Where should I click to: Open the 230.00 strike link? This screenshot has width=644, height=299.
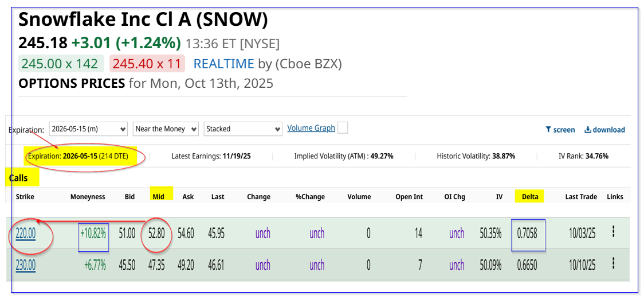pos(26,265)
